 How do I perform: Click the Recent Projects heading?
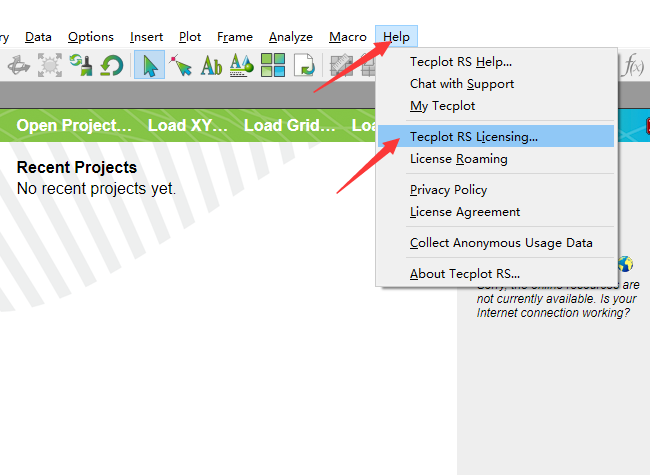coord(77,167)
